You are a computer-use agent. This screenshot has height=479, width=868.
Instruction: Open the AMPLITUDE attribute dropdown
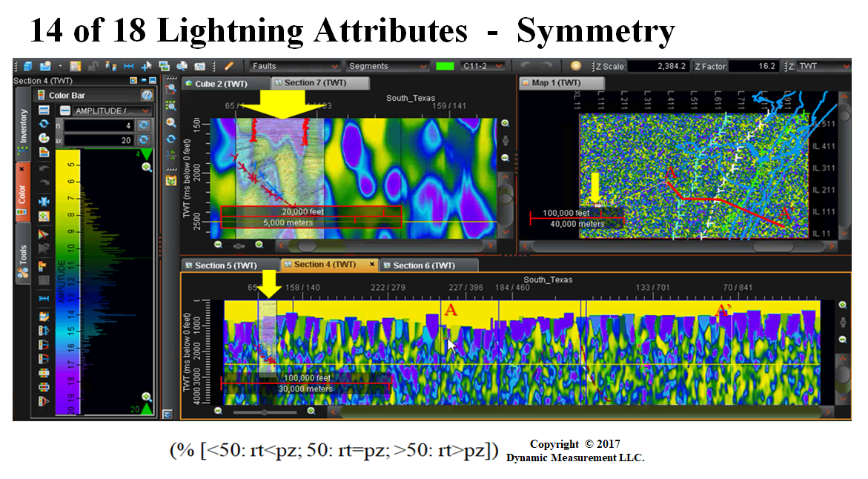pyautogui.click(x=113, y=110)
